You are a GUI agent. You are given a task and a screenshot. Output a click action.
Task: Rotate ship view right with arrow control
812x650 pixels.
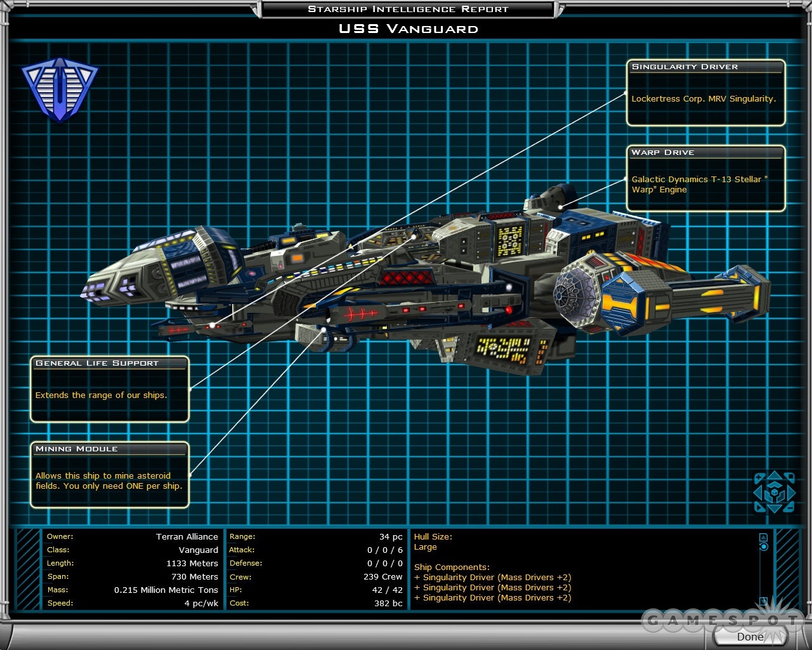[x=791, y=493]
